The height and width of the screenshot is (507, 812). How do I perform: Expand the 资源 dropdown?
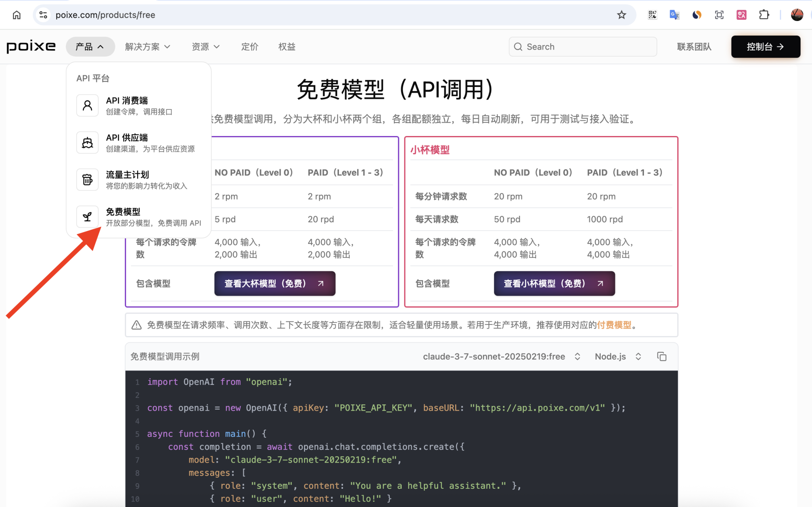pyautogui.click(x=205, y=46)
